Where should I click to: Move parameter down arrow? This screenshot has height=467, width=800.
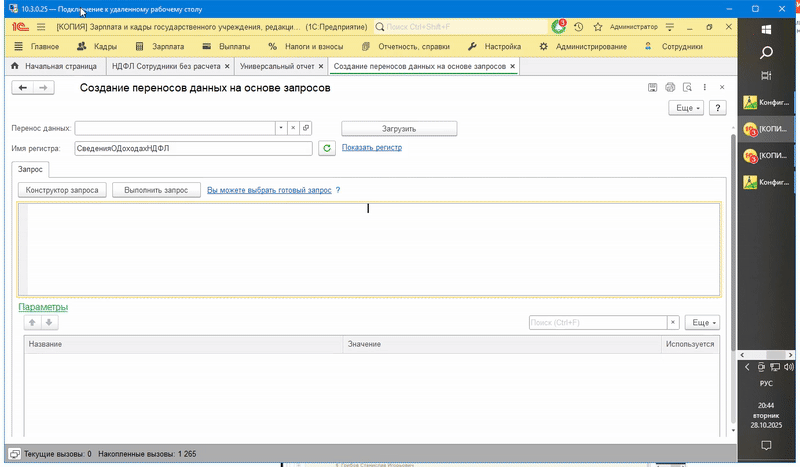point(49,323)
